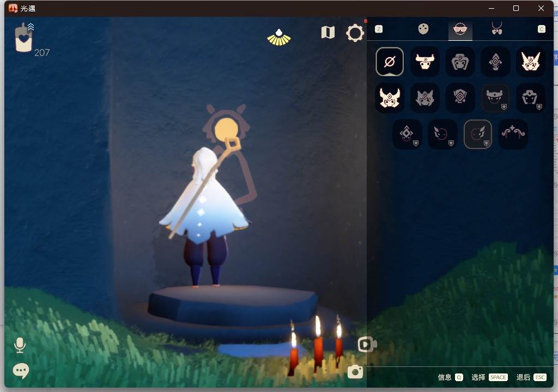
Task: Open the settings gear
Action: [355, 33]
